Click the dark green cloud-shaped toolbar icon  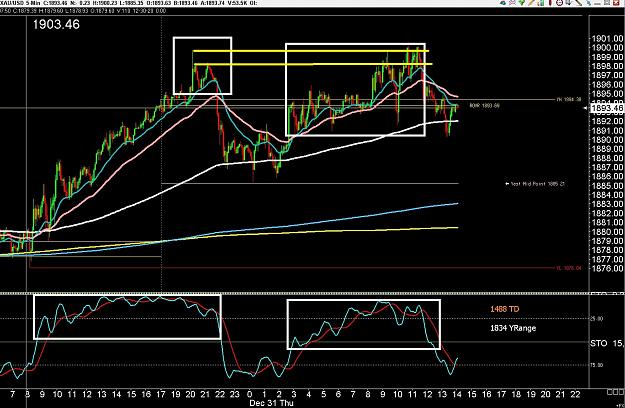(x=503, y=3)
